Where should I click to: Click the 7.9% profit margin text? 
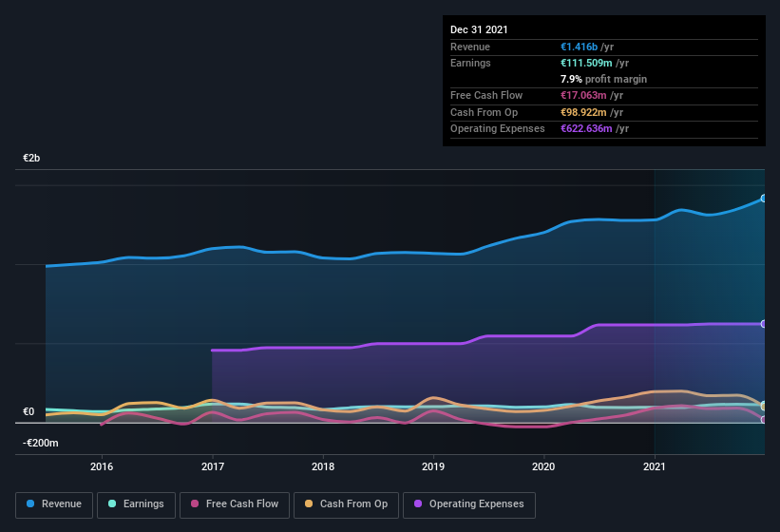[x=604, y=79]
